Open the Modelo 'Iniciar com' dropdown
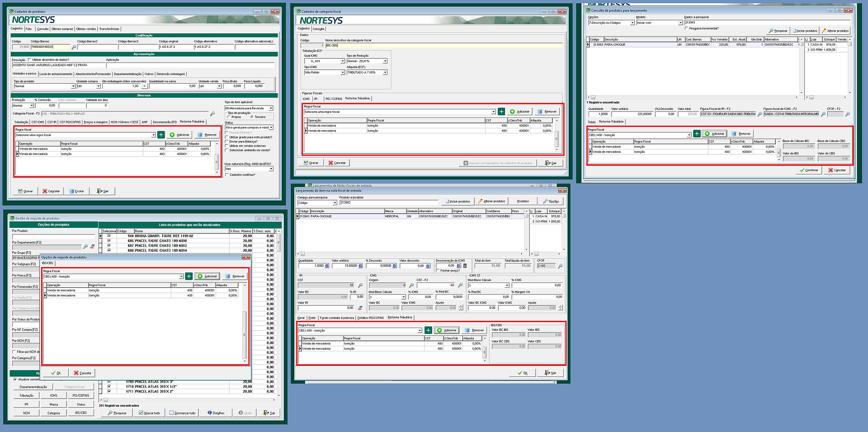The width and height of the screenshot is (868, 432). pos(680,23)
